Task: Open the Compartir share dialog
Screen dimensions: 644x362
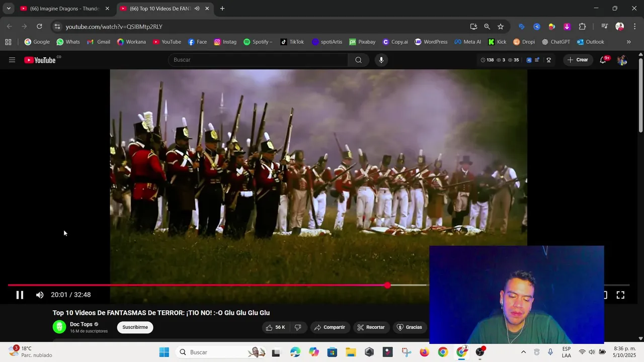Action: pyautogui.click(x=330, y=327)
